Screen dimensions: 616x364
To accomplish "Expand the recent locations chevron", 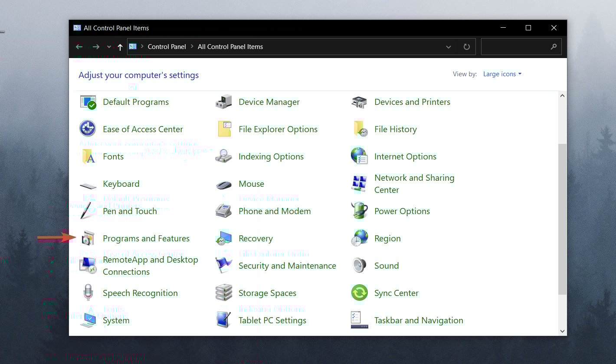I will tap(109, 47).
